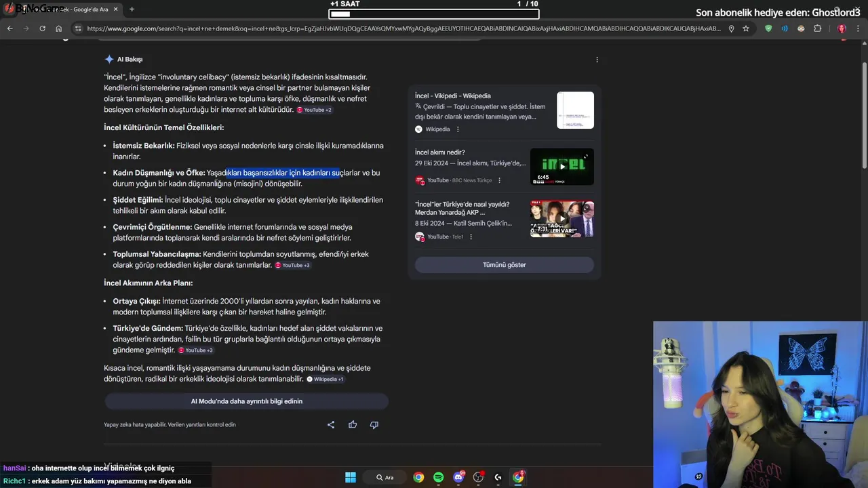The image size is (868, 488).
Task: View site information icon in address bar
Action: click(78, 28)
